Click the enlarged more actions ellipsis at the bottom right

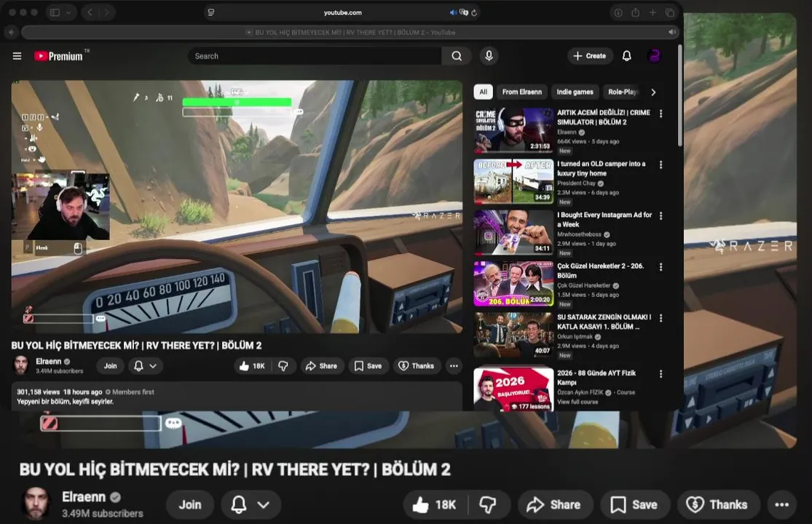pos(782,504)
